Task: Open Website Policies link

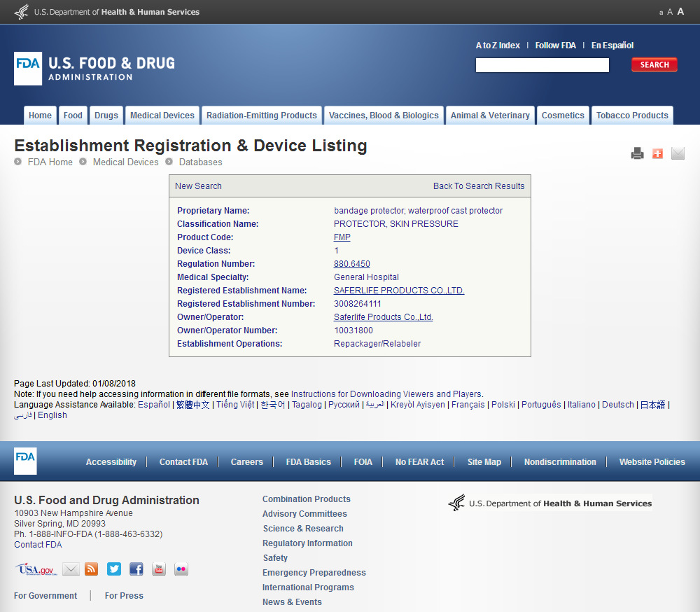Action: pyautogui.click(x=652, y=462)
